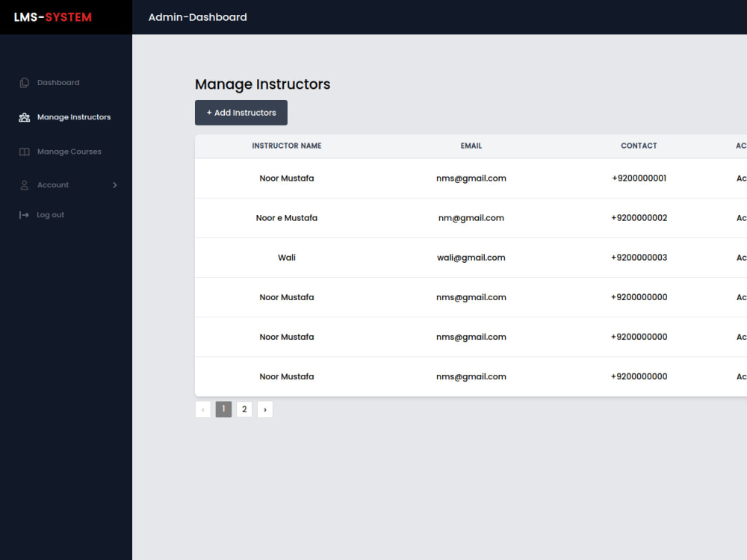Click the Add Instructors button

[x=241, y=113]
